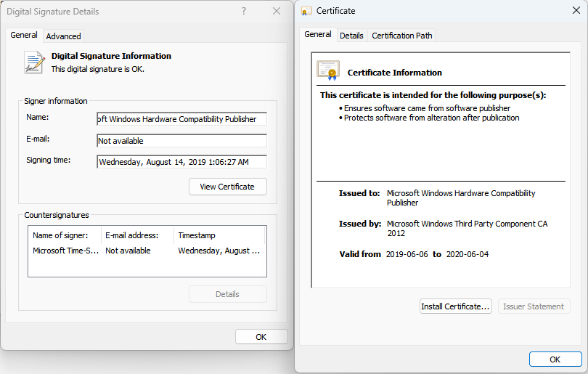Open the Certification Path tab
The height and width of the screenshot is (374, 588).
pyautogui.click(x=402, y=36)
